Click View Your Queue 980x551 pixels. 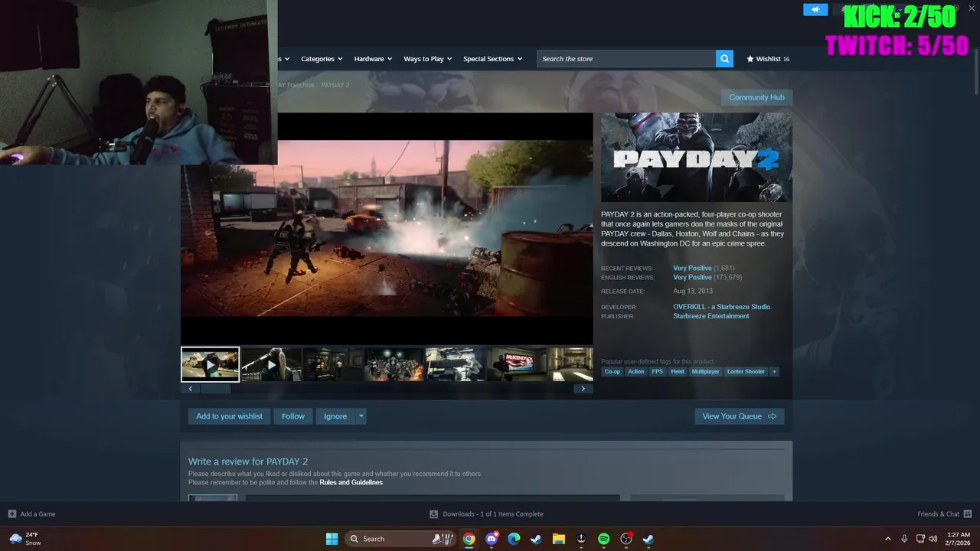tap(740, 416)
